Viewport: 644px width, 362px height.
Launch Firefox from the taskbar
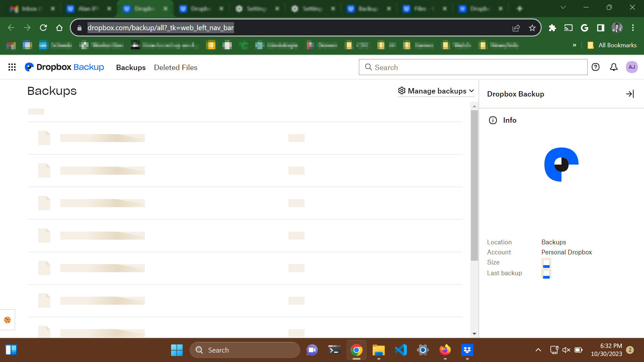tap(445, 350)
